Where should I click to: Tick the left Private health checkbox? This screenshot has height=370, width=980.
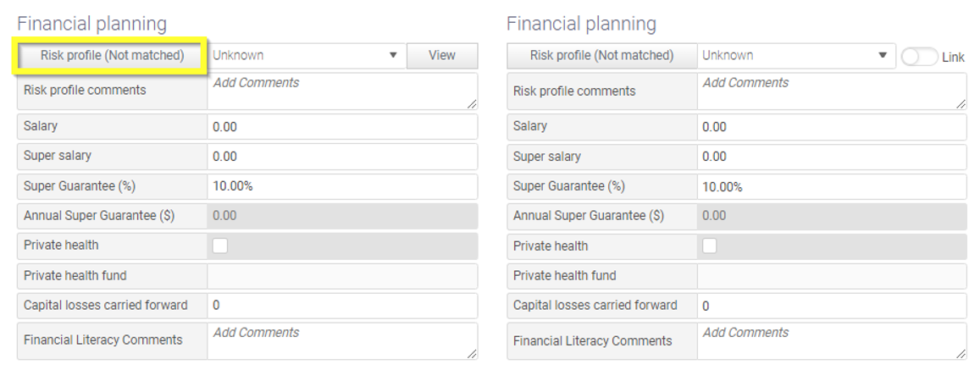coord(220,246)
